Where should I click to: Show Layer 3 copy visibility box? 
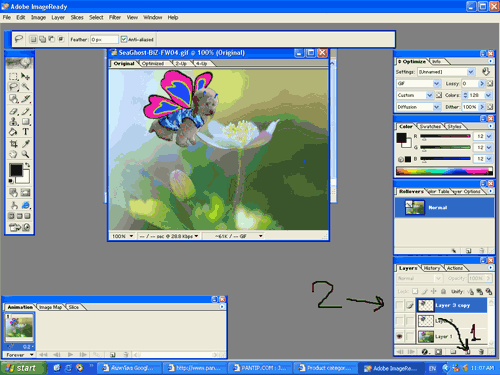click(399, 305)
